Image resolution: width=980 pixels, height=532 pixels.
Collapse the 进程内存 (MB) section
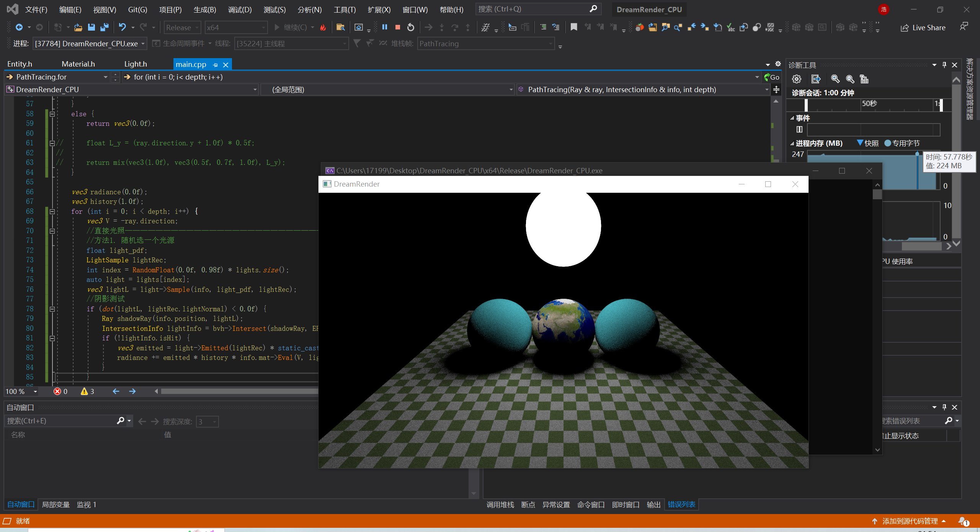click(x=792, y=143)
